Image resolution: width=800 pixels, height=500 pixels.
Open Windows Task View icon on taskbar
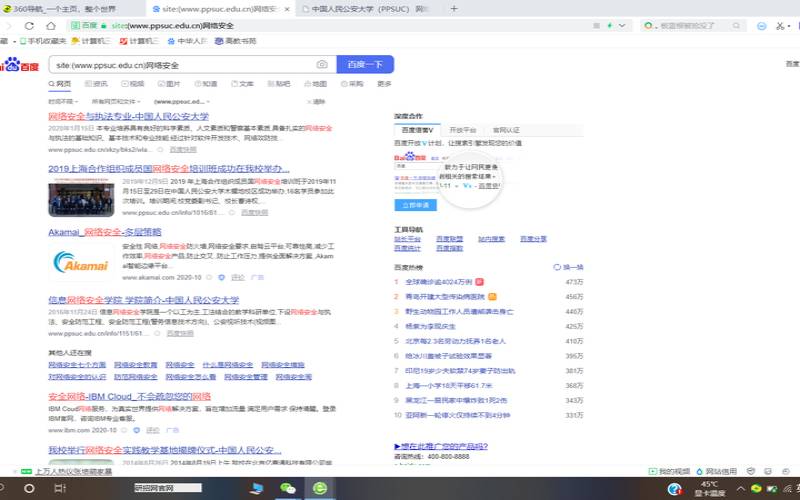(60, 488)
